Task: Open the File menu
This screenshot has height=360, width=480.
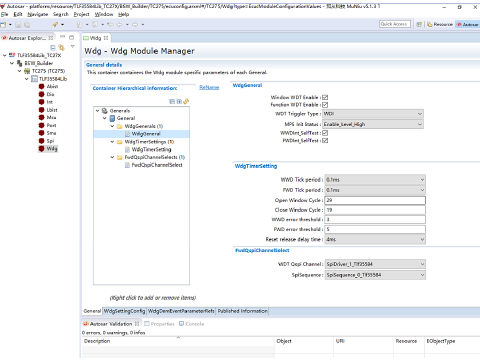Action: (4, 14)
